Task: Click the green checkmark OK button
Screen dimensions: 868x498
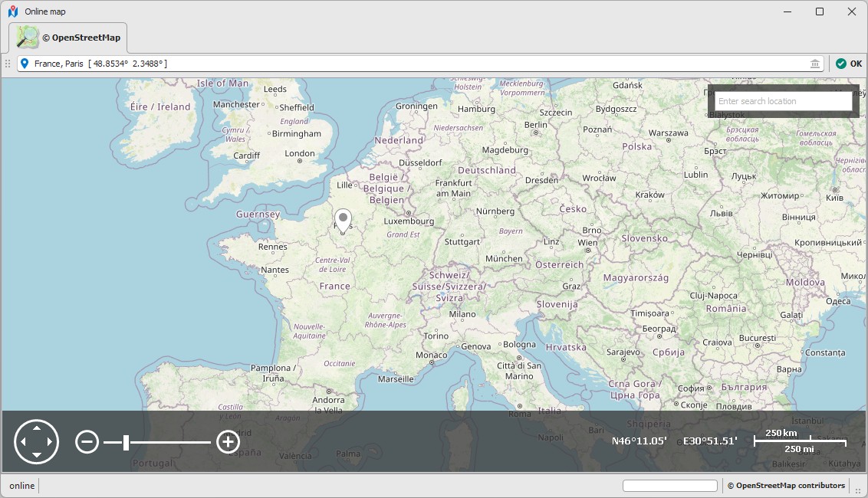Action: [x=849, y=64]
